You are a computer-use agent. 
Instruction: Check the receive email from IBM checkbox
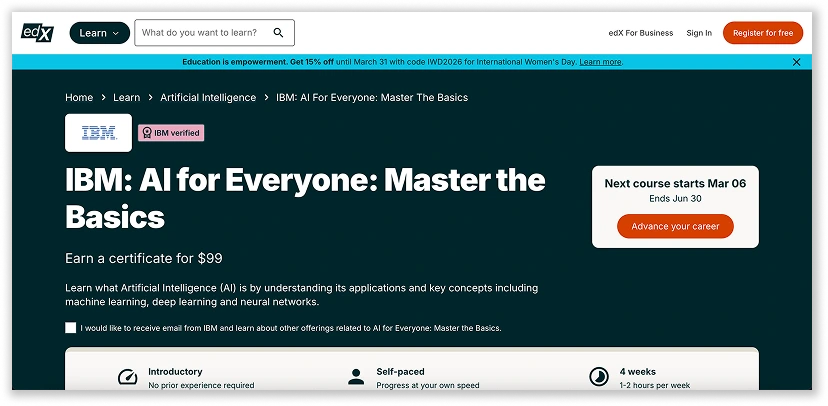[71, 328]
